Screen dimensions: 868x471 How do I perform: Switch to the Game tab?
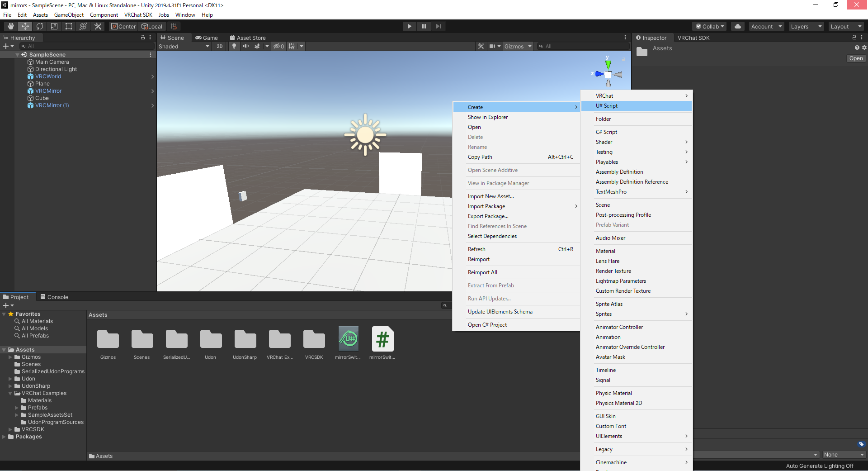point(207,38)
